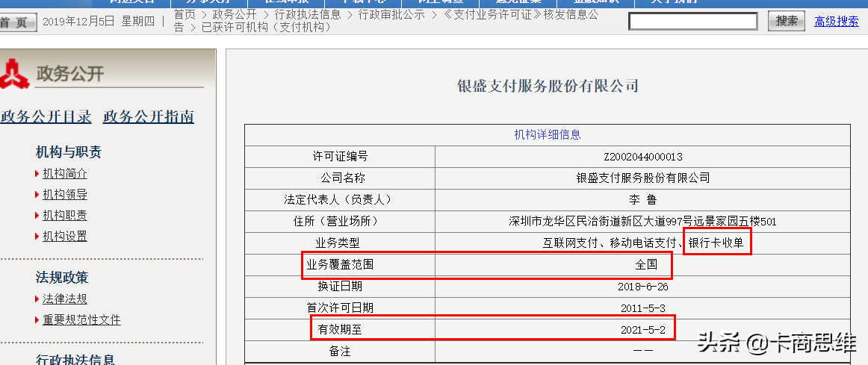The width and height of the screenshot is (868, 365).
Task: Click the 业务类型 label cell
Action: click(x=340, y=243)
